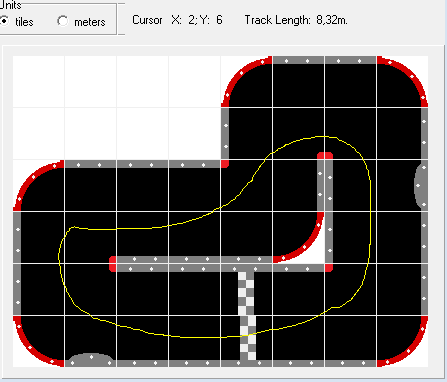Click the "Track Length: 8,32m." readout
The image size is (447, 382).
pos(296,20)
